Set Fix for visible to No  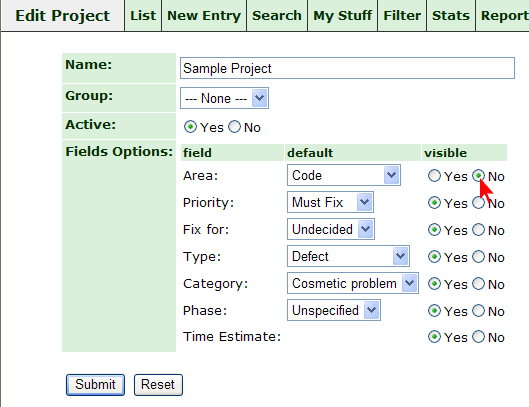[478, 229]
